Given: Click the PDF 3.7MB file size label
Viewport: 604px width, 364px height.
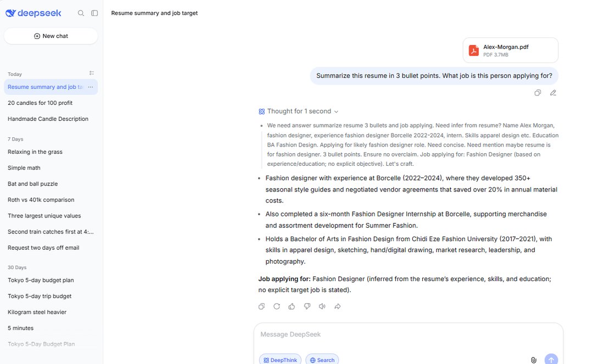Looking at the screenshot, I should [x=496, y=55].
